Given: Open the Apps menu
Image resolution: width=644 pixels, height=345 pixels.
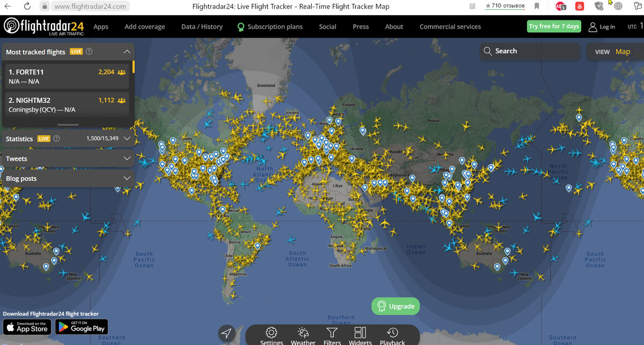Looking at the screenshot, I should (101, 26).
